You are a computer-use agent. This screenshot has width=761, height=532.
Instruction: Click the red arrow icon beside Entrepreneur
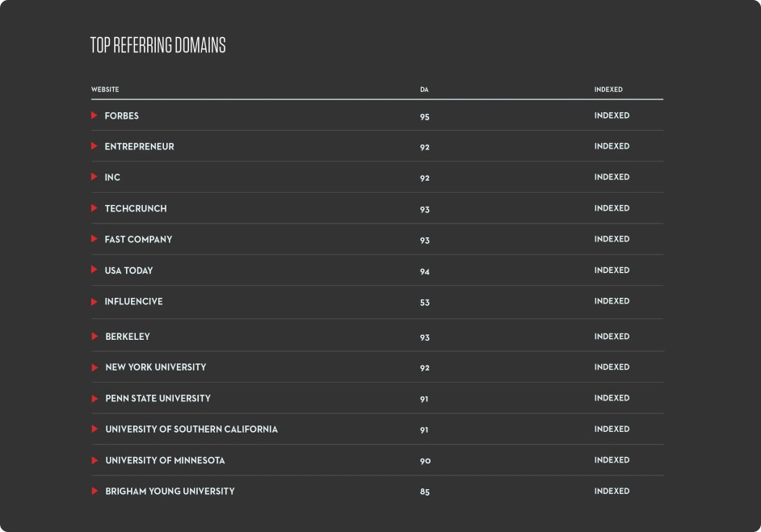[x=95, y=146]
